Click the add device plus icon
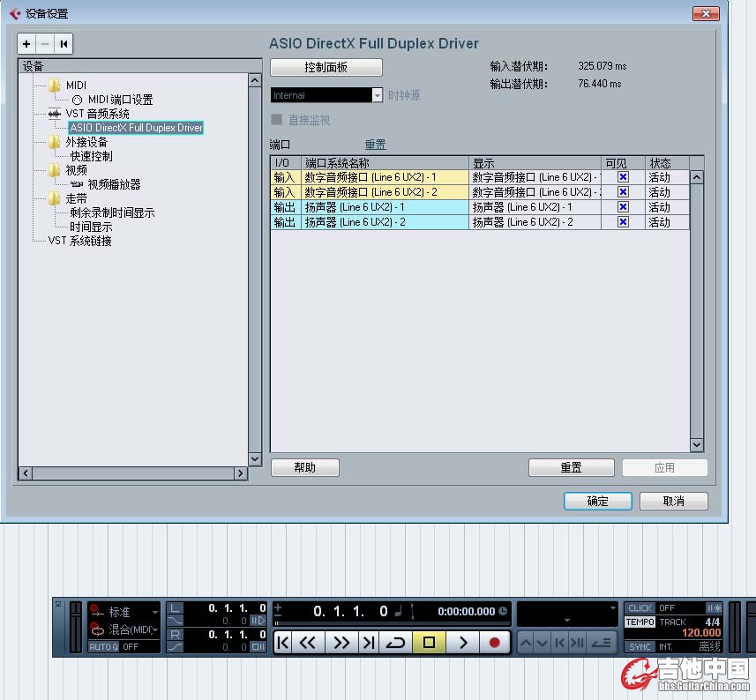Image resolution: width=756 pixels, height=700 pixels. (x=26, y=44)
